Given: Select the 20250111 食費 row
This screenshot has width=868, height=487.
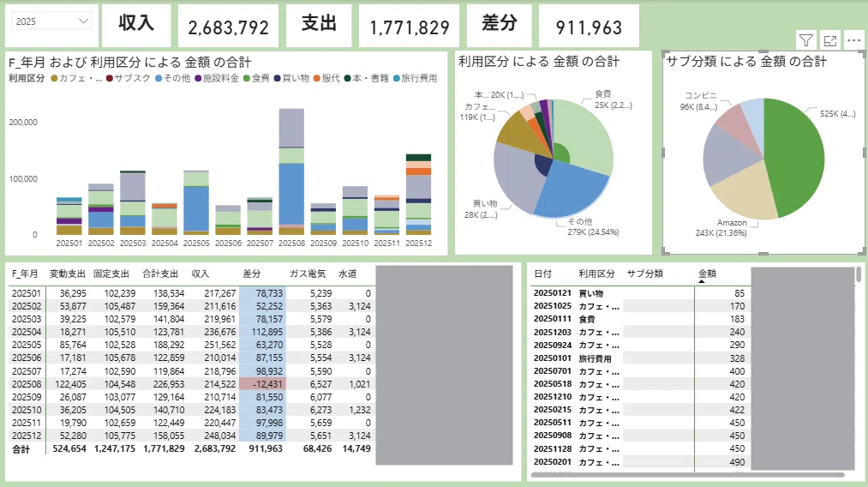Looking at the screenshot, I should click(x=639, y=319).
